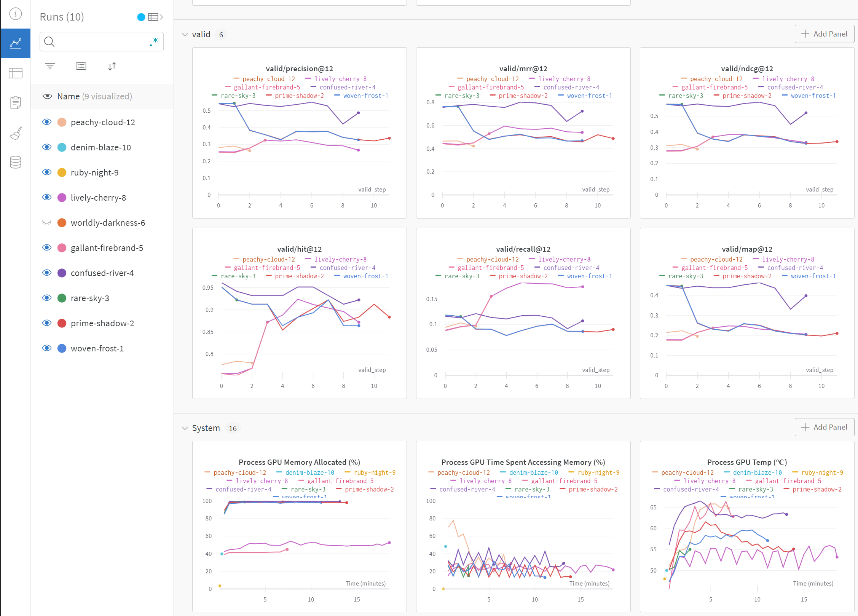Click the runs filter icon
858x616 pixels.
50,66
